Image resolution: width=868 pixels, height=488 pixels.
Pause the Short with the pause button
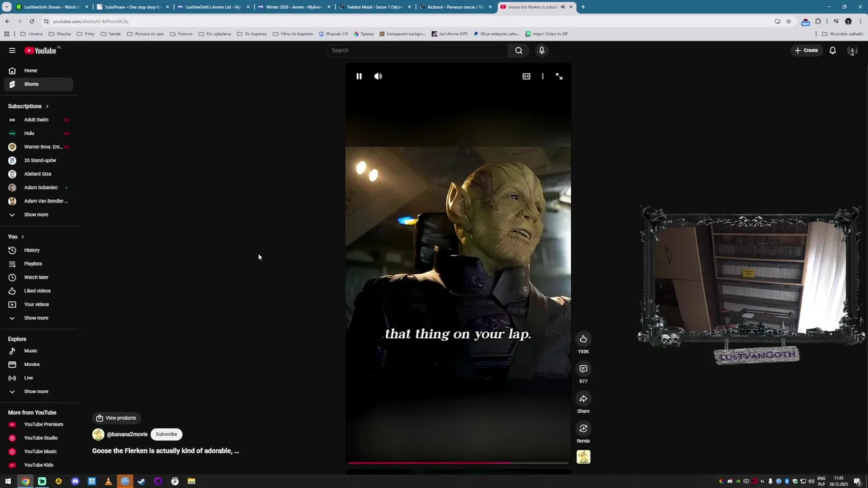click(359, 77)
